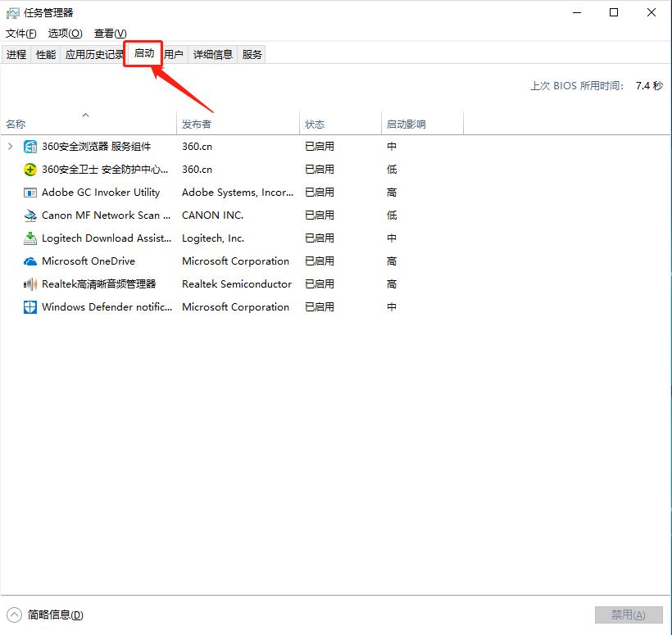The height and width of the screenshot is (635, 672).
Task: Expand the 360安全浏览器 startup entry
Action: (8, 146)
